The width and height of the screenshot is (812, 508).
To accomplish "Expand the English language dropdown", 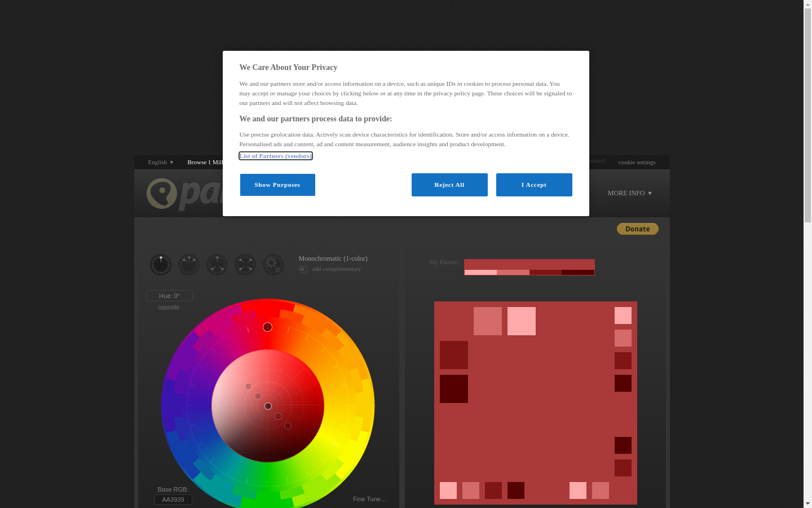I will pyautogui.click(x=161, y=163).
